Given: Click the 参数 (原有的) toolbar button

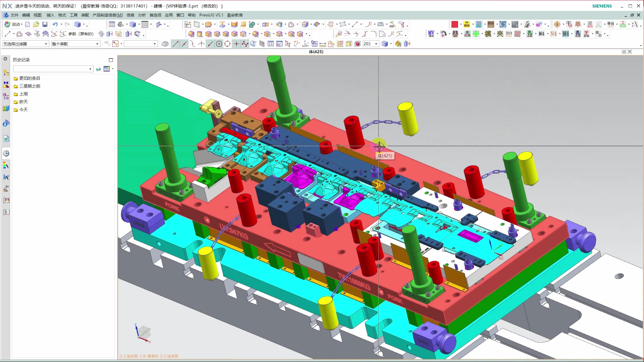Looking at the screenshot, I should click(80, 34).
